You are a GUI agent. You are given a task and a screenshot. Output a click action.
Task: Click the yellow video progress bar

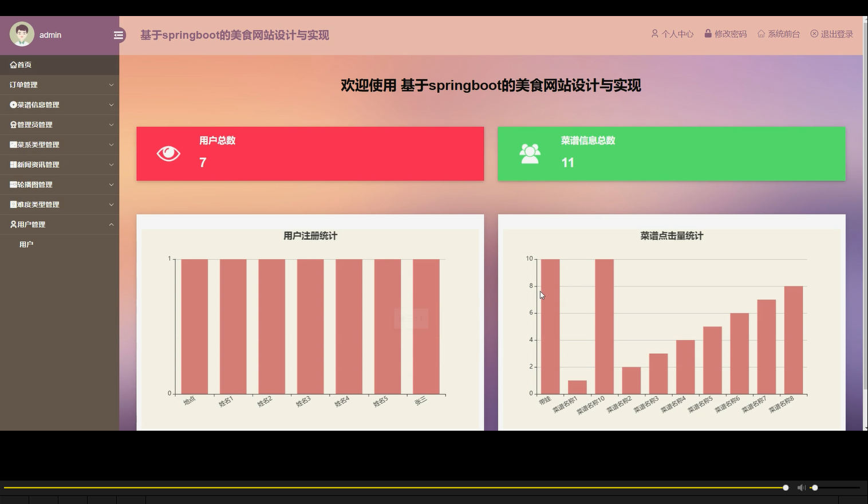click(x=393, y=487)
